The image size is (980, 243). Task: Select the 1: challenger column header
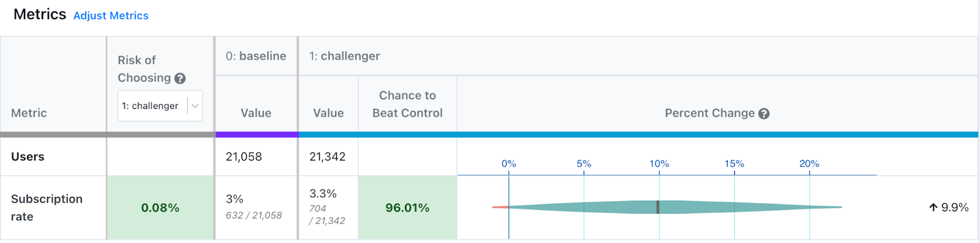pyautogui.click(x=344, y=56)
